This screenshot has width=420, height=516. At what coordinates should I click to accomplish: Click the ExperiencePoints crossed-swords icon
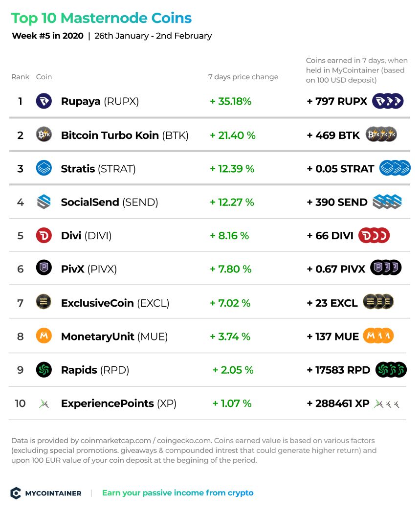click(x=44, y=404)
